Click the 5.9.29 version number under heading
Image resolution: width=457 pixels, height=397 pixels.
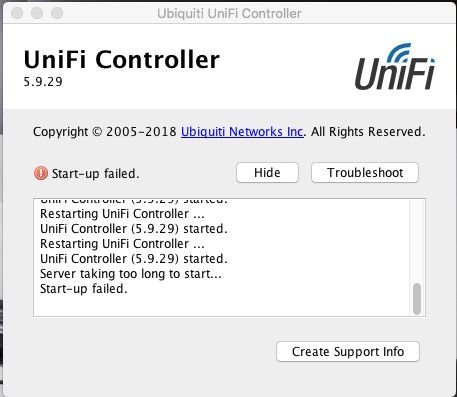pyautogui.click(x=43, y=82)
